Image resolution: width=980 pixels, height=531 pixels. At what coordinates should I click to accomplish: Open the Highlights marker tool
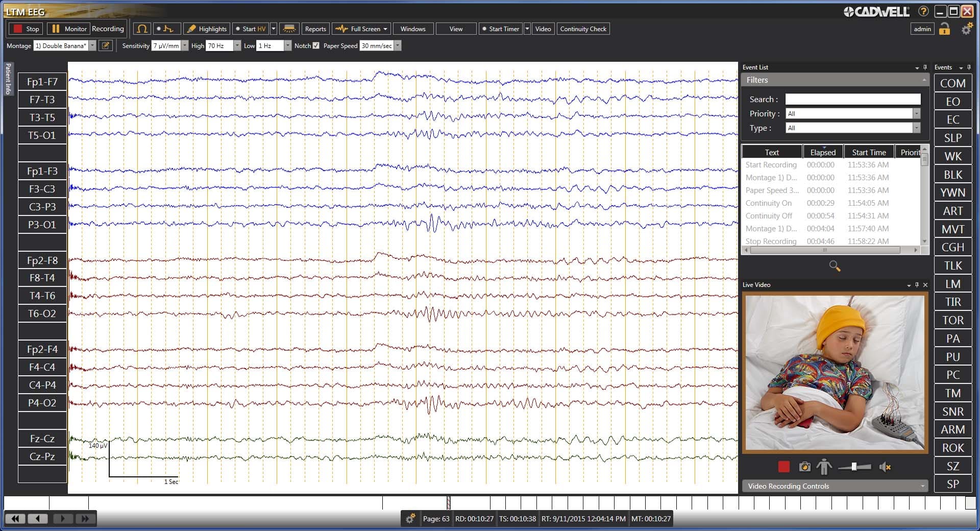206,29
